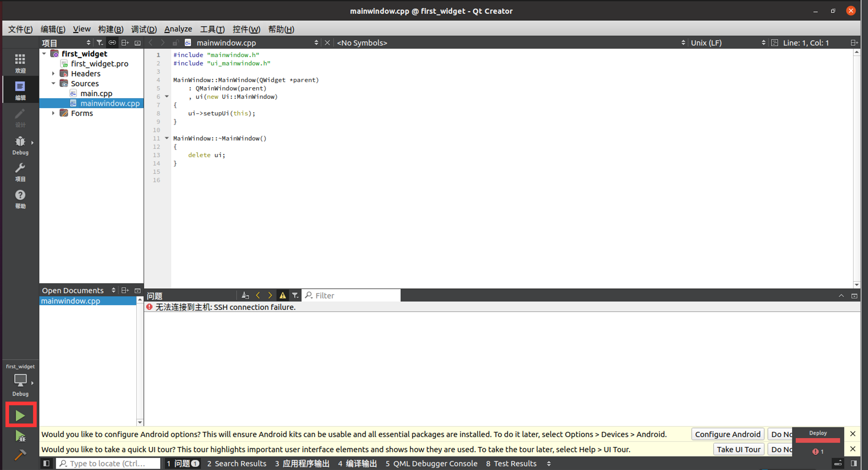The width and height of the screenshot is (868, 470).
Task: Open the Welcome mode in the sidebar
Action: tap(20, 63)
